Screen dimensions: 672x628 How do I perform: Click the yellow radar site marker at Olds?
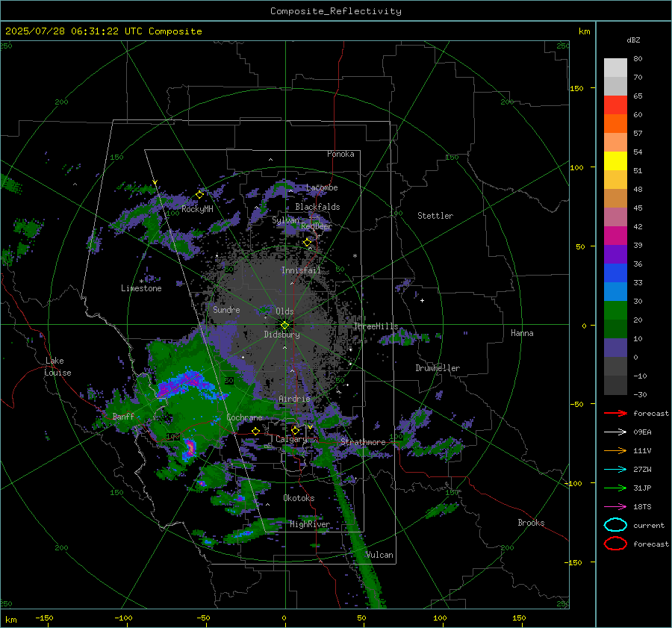coord(284,326)
